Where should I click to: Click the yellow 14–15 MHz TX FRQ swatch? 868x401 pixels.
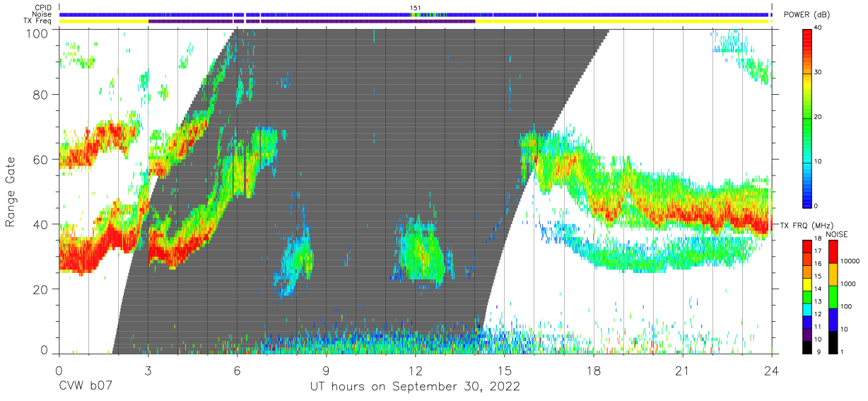coord(807,284)
